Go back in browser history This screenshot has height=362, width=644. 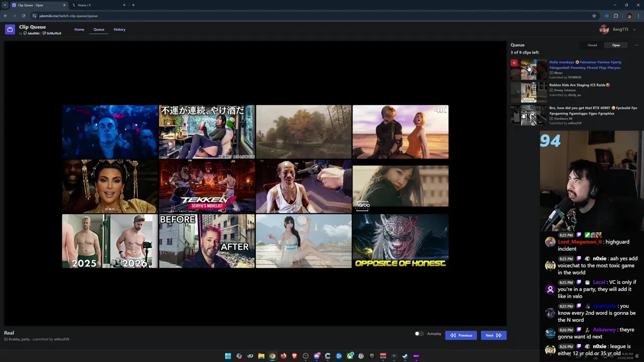pos(6,16)
